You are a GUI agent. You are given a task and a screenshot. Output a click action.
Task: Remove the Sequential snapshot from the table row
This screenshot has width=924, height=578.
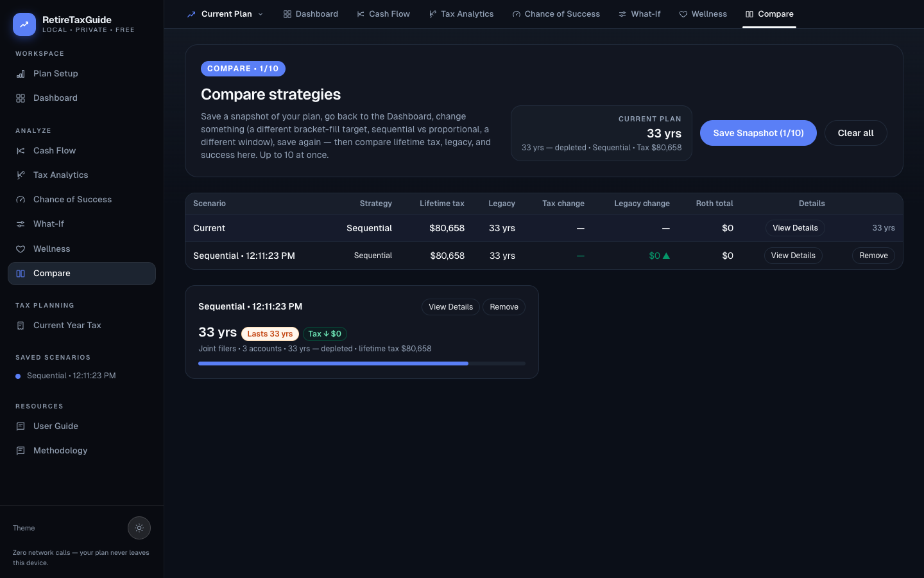click(x=873, y=256)
